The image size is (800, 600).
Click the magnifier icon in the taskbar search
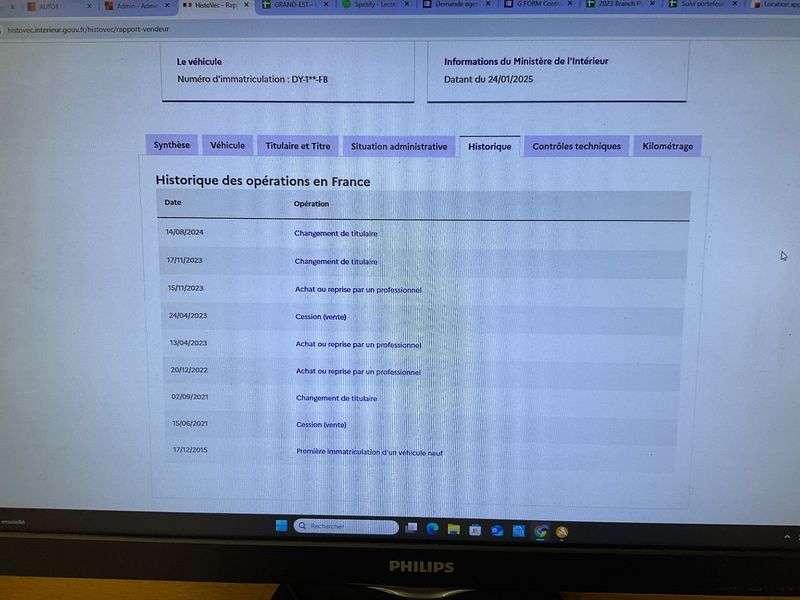pyautogui.click(x=302, y=526)
